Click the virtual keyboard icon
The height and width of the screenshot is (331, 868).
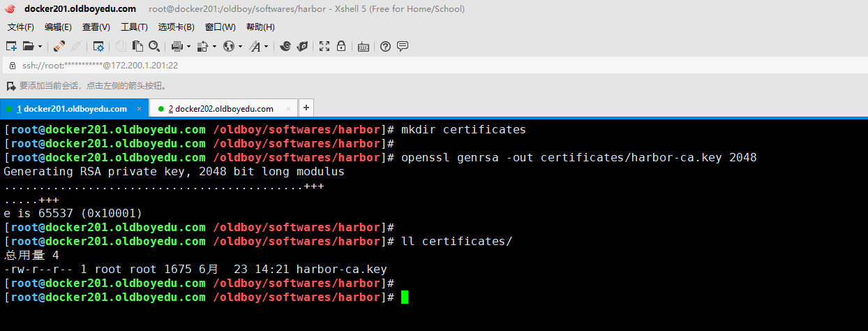[x=363, y=47]
